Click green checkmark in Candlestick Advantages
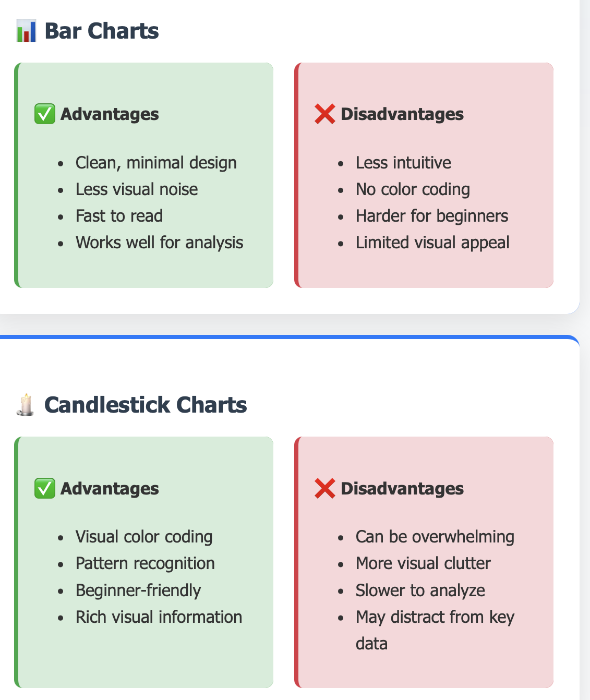Screen dimensions: 590x700 45,488
